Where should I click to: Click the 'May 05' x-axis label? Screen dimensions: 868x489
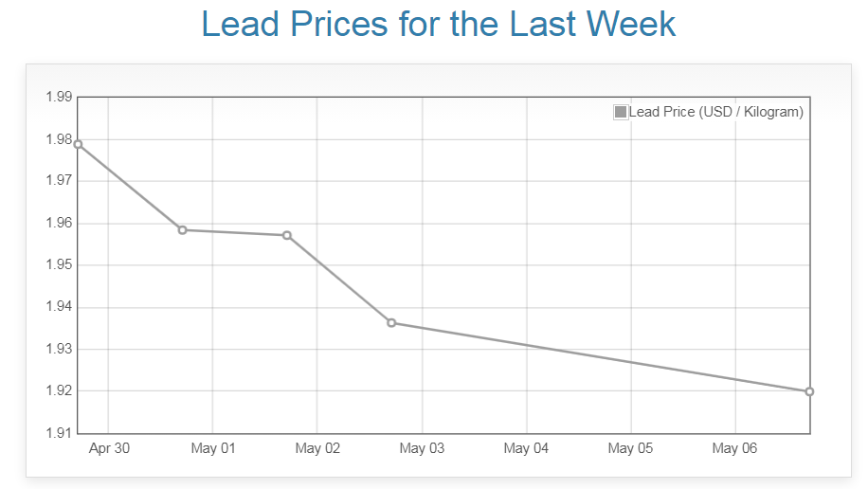coord(630,448)
